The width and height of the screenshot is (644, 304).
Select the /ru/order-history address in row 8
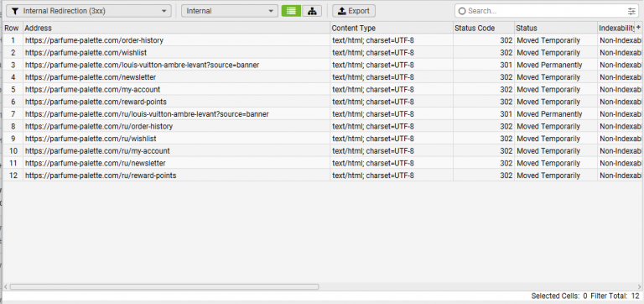pos(99,126)
